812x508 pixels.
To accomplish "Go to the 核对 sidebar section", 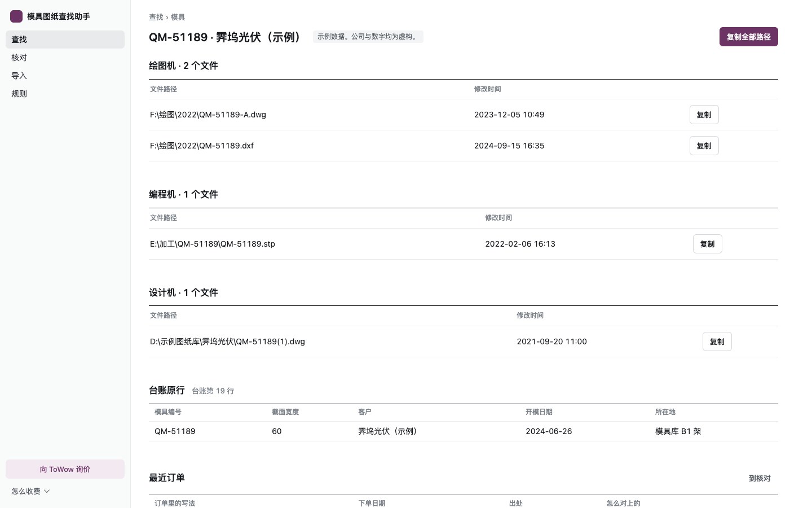I will pos(65,58).
